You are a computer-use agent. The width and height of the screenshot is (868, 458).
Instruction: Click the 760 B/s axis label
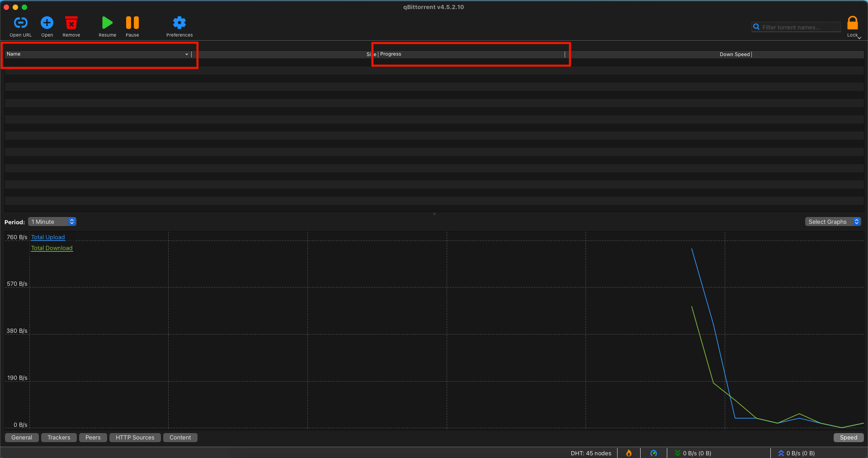[x=17, y=237]
